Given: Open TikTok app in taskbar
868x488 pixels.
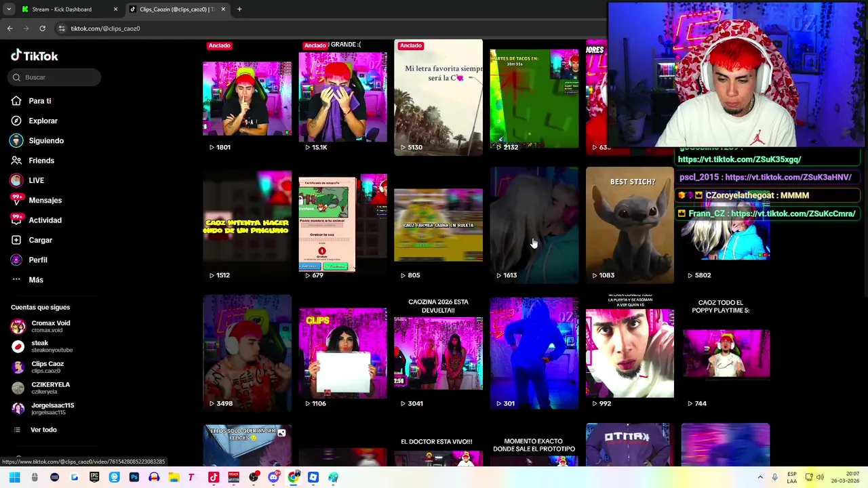Looking at the screenshot, I should [x=214, y=477].
